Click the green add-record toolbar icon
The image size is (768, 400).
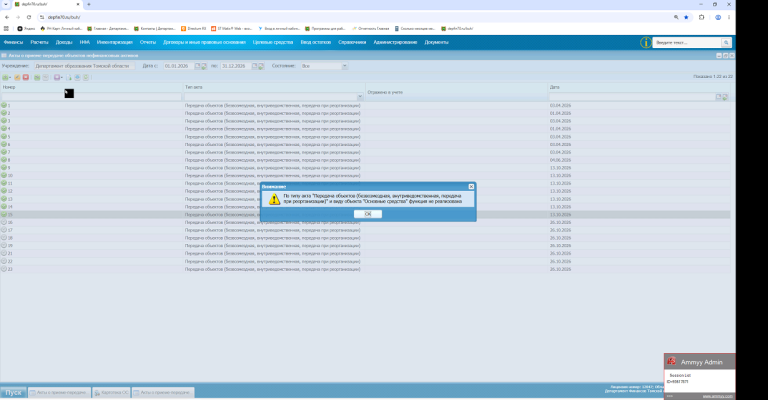point(5,77)
